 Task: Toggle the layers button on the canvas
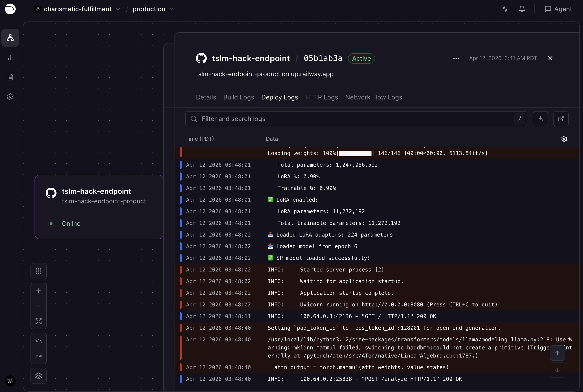pyautogui.click(x=39, y=376)
